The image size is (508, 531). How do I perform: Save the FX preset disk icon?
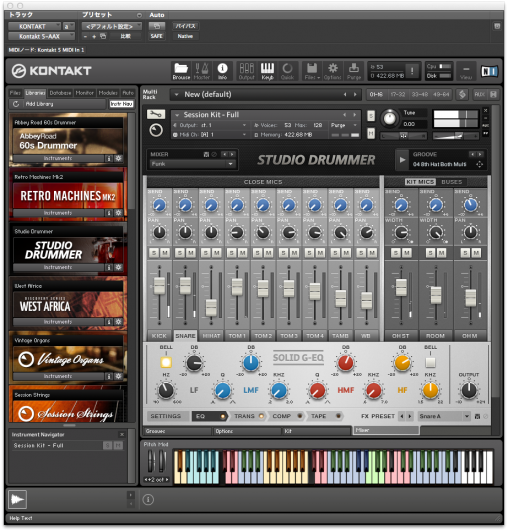(477, 416)
